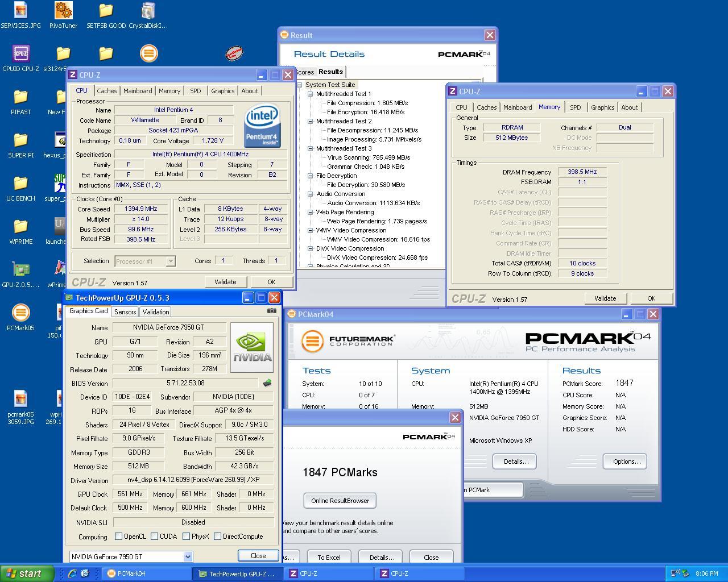Click To Excel button
The image size is (728, 582).
click(x=329, y=558)
